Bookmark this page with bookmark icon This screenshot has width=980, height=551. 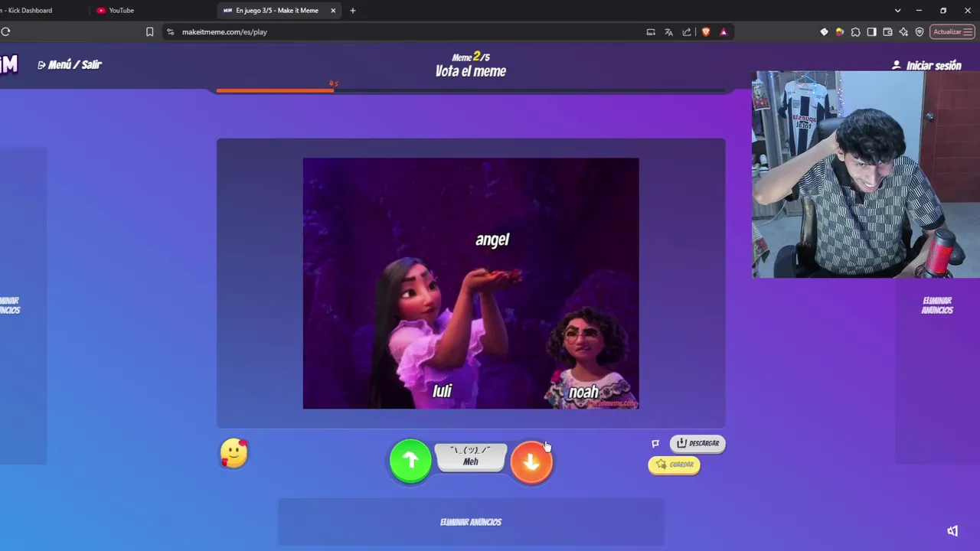pos(149,32)
